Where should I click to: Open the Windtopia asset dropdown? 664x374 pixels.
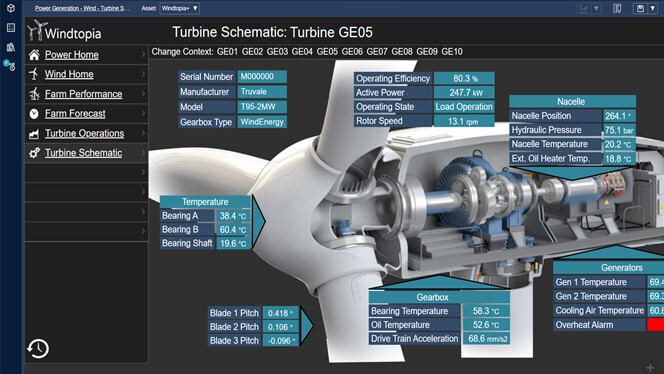pyautogui.click(x=180, y=8)
